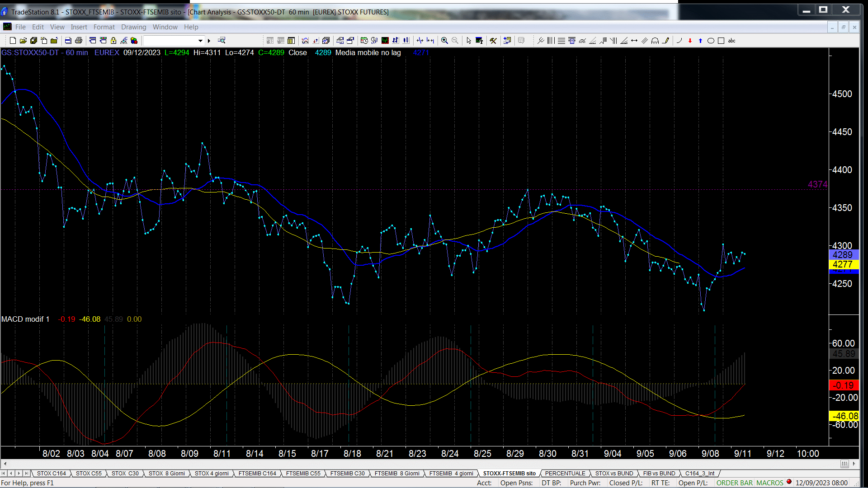This screenshot has width=868, height=488.
Task: Click the Print toolbar icon
Action: coord(79,41)
